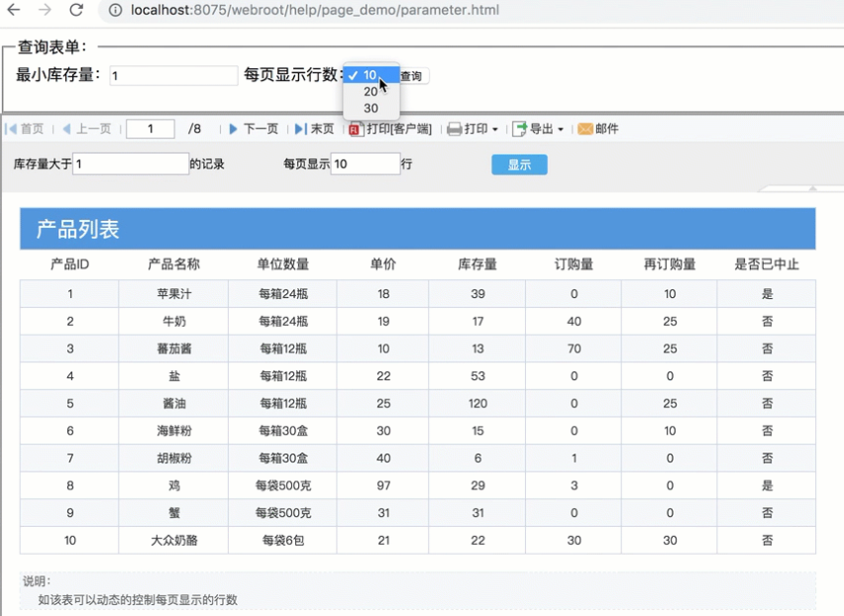The height and width of the screenshot is (616, 844).
Task: Click the 海鲜粉 product name cell
Action: [x=174, y=431]
